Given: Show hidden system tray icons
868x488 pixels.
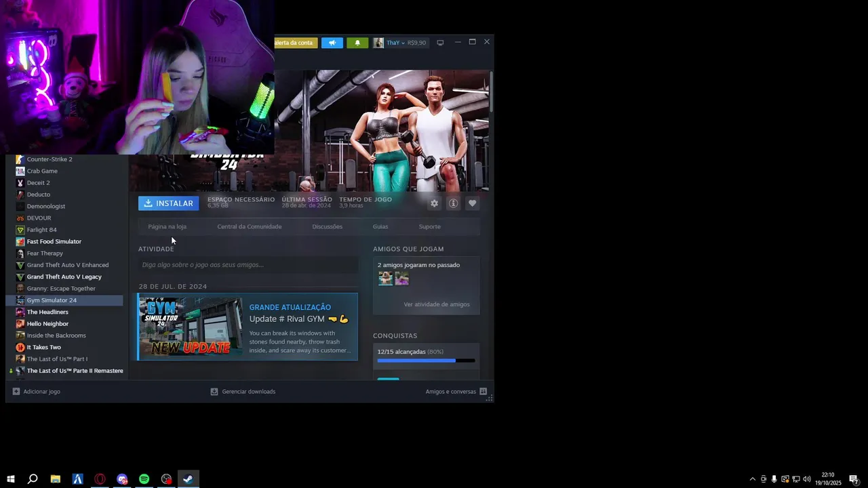Looking at the screenshot, I should click(x=752, y=479).
